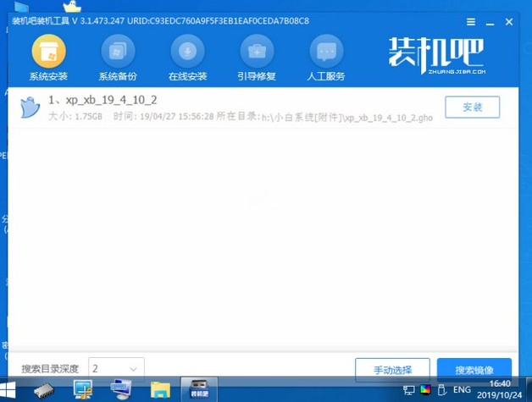Click the 搜索镜像 search image button

click(x=474, y=369)
